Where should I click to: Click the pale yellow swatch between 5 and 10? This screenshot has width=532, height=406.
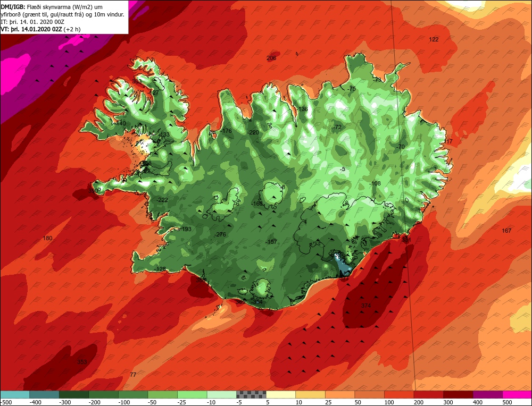point(281,394)
